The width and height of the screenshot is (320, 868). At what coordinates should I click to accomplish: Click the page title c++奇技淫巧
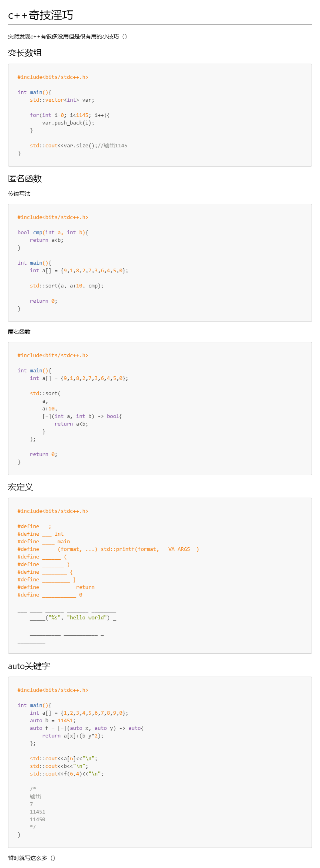click(x=40, y=15)
